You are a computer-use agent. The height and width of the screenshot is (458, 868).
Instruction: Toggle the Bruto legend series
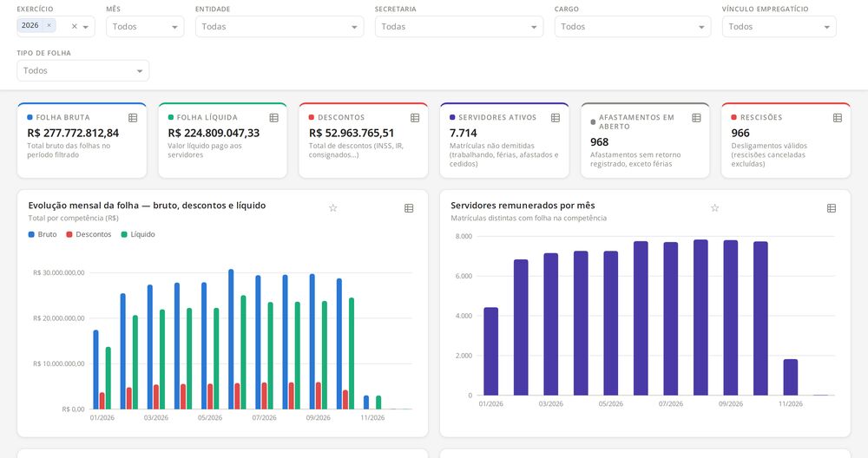[43, 234]
